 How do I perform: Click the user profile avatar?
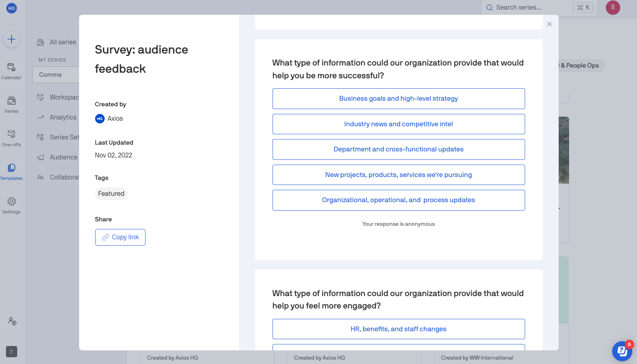613,8
